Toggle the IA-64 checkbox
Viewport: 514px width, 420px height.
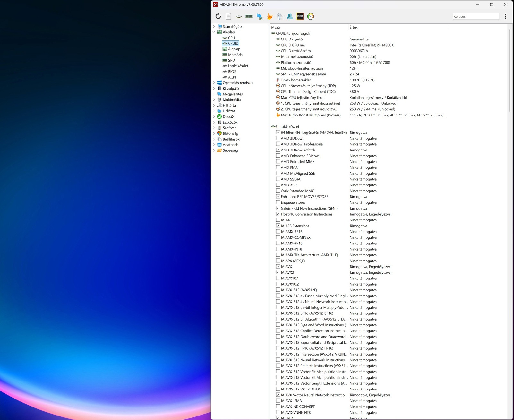pyautogui.click(x=278, y=220)
